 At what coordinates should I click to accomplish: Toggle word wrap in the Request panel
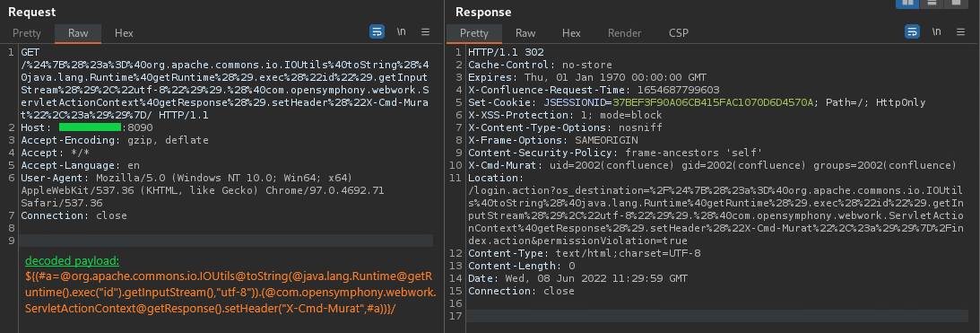(x=377, y=32)
